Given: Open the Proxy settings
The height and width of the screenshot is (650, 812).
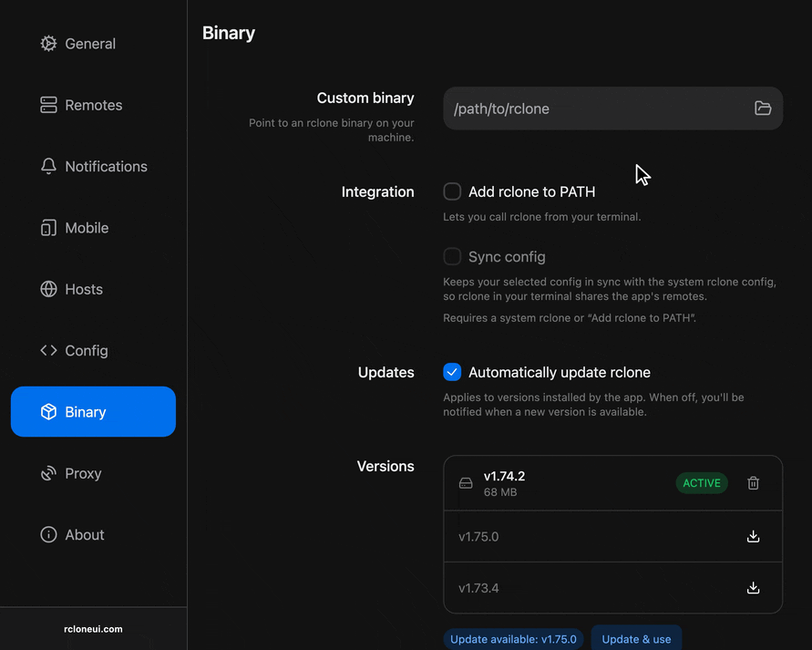Looking at the screenshot, I should coord(93,473).
